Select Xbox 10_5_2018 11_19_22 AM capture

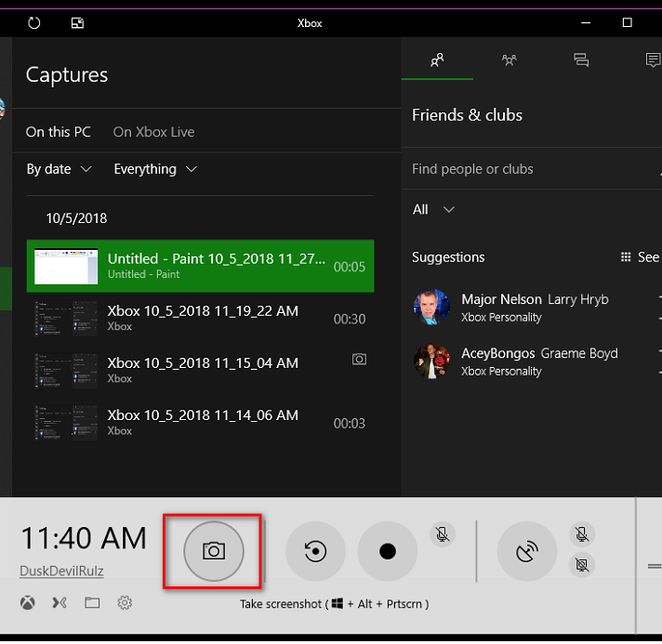[x=200, y=319]
